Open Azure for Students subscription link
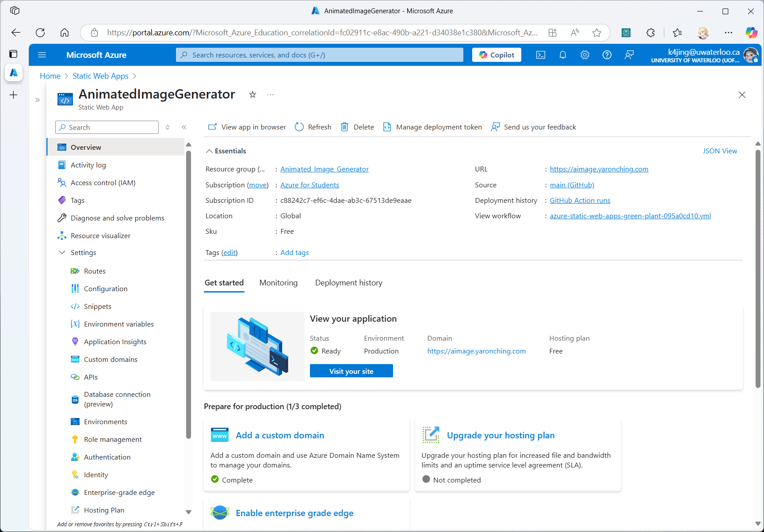 309,185
